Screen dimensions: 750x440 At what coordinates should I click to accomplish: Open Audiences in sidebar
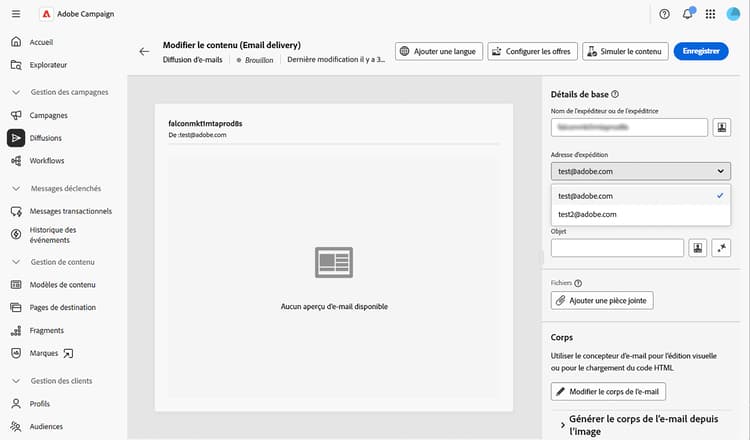point(46,427)
